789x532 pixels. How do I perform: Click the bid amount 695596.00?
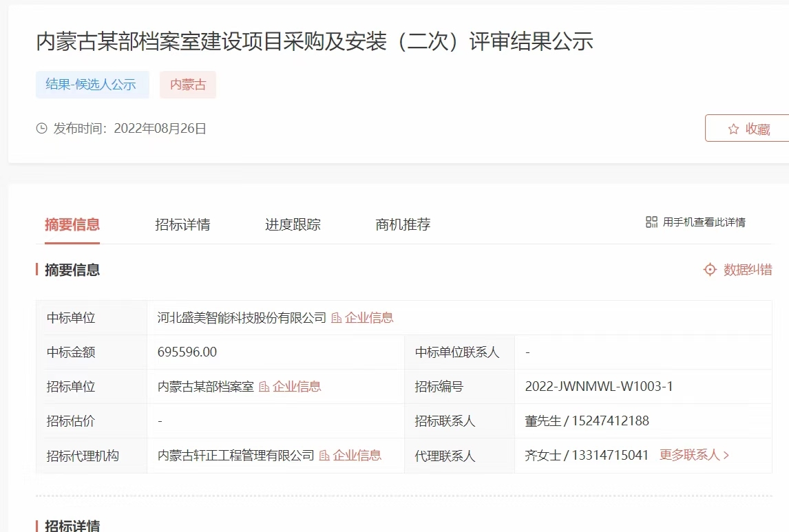tap(187, 352)
